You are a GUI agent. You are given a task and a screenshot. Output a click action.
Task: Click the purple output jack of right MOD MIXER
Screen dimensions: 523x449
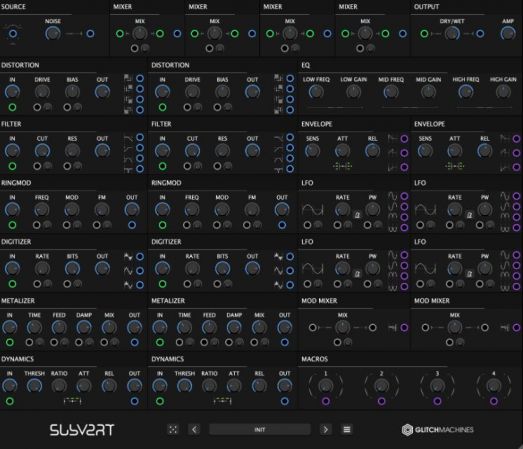tap(516, 328)
